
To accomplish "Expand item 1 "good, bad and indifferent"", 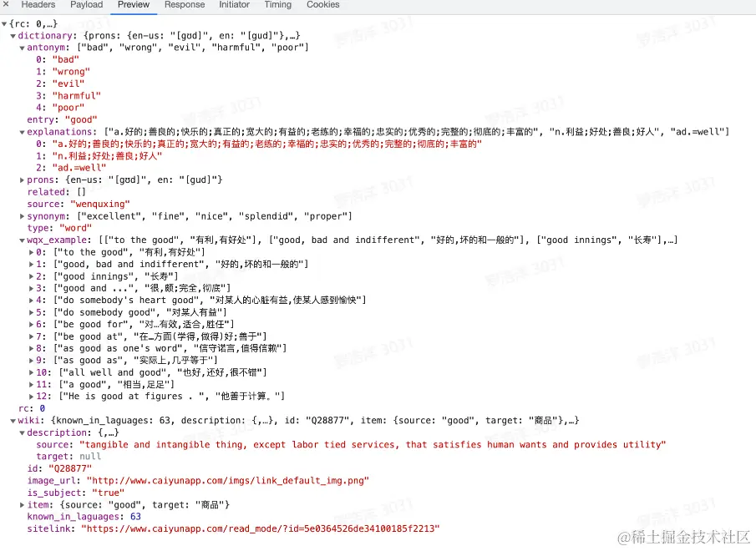I will tap(32, 265).
